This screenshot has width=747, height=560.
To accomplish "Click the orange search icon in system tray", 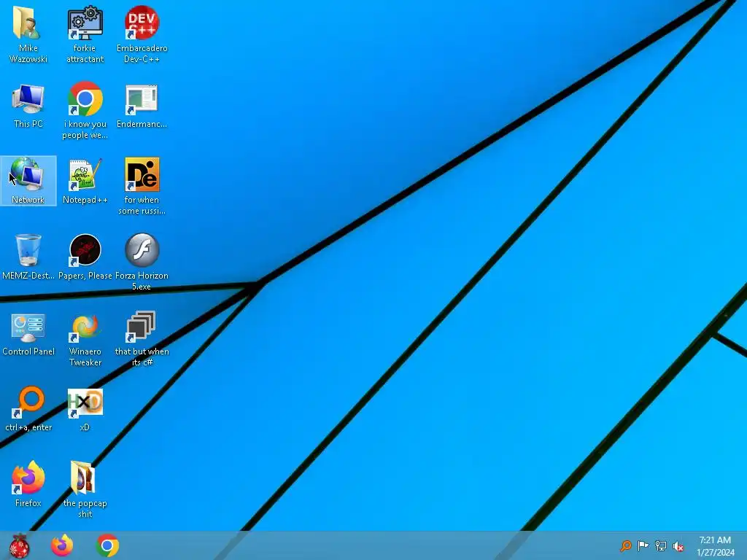I will click(626, 545).
